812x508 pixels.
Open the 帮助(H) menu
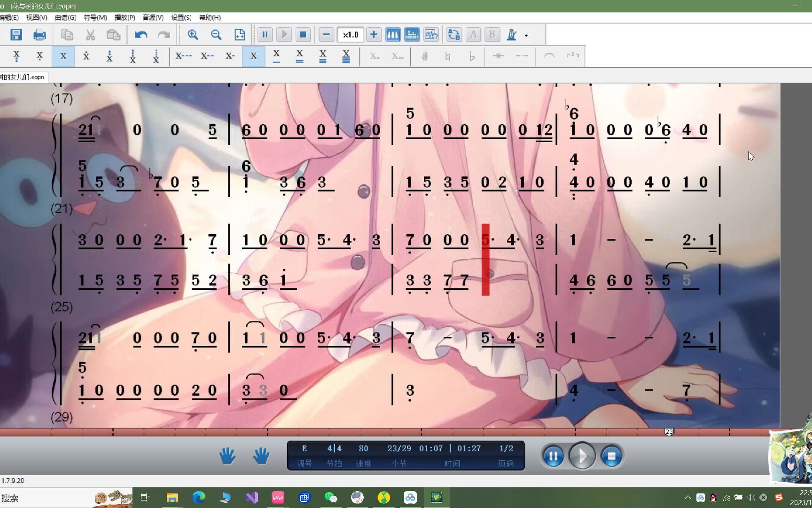210,17
